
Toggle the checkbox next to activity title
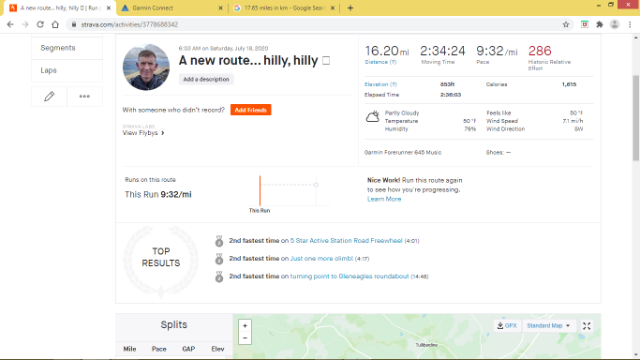326,60
